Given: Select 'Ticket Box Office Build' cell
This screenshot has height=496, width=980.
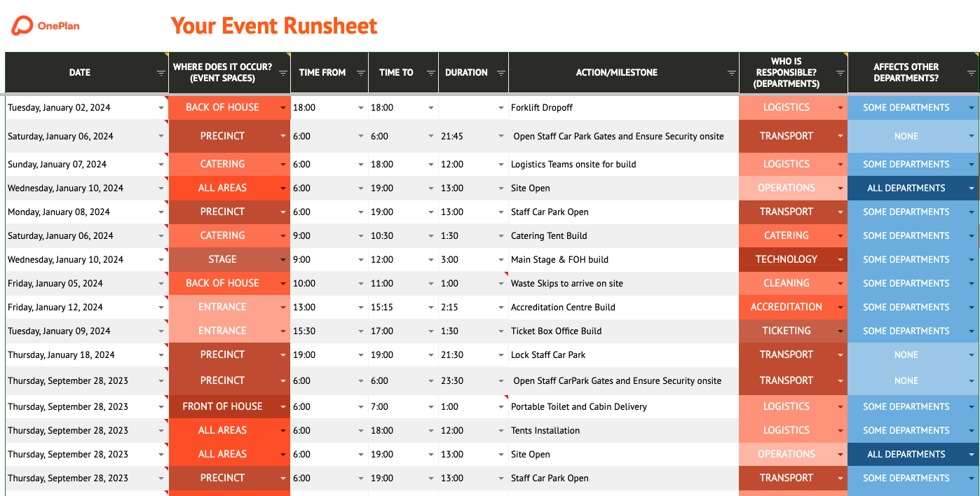Looking at the screenshot, I should (623, 331).
